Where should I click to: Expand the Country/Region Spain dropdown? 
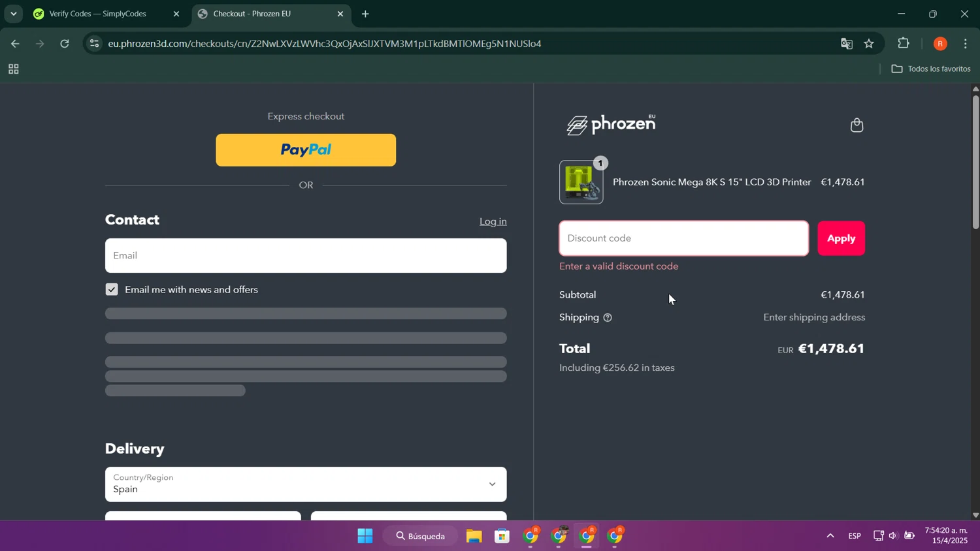pos(306,484)
